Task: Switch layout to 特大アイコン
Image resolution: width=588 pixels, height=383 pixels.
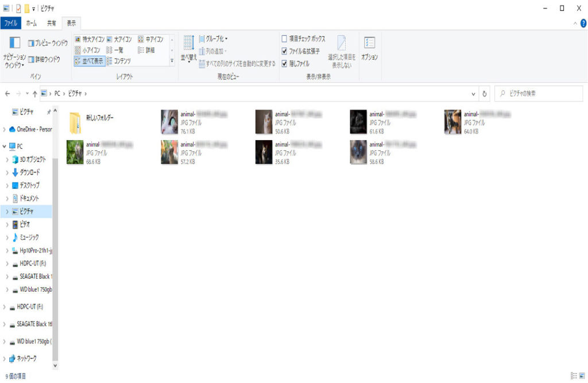Action: point(89,40)
